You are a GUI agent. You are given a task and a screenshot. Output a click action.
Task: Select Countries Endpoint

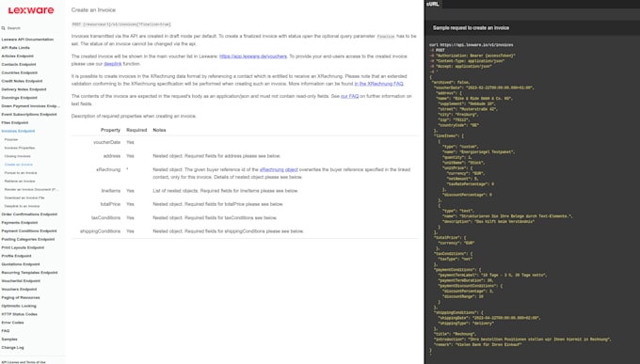pyautogui.click(x=20, y=72)
